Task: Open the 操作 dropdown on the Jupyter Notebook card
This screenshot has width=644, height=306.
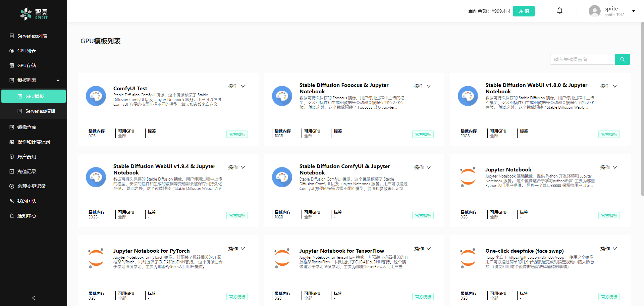Action: click(608, 167)
